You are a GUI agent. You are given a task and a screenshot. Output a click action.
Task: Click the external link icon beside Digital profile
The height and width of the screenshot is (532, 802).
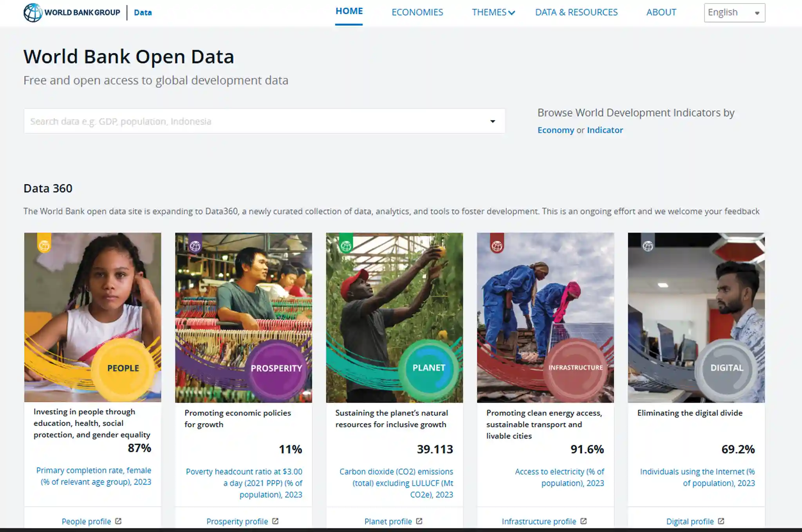[x=721, y=521]
